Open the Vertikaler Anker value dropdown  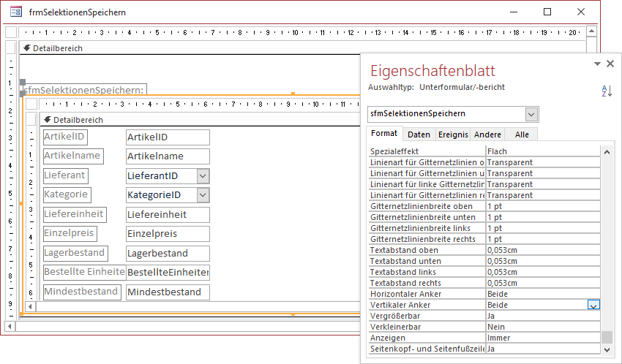point(593,305)
